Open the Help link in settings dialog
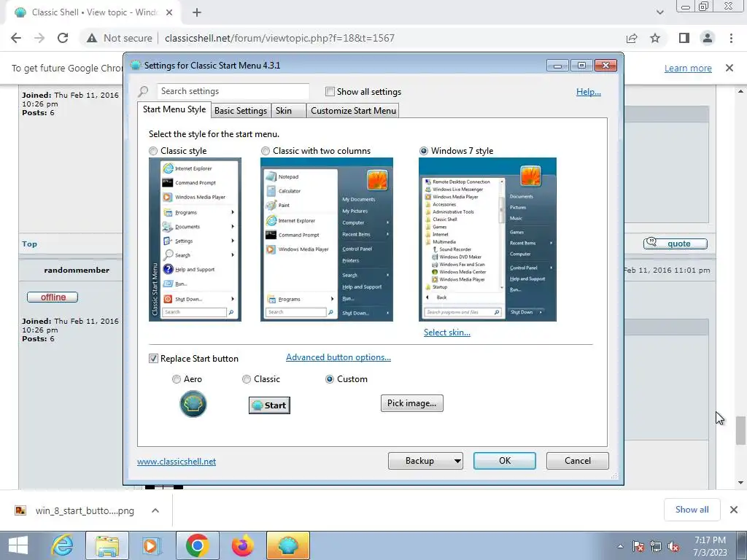The image size is (747, 560). 589,91
